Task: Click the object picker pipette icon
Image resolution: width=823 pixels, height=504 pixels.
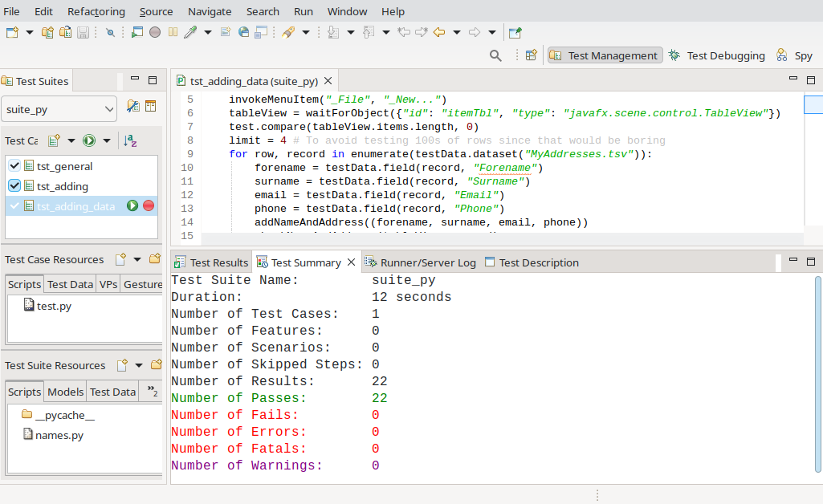Action: click(x=190, y=33)
